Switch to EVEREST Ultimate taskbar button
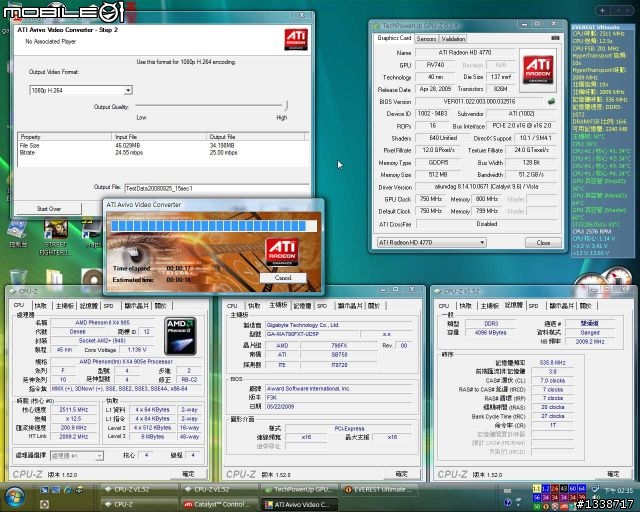The image size is (640, 512). (380, 489)
